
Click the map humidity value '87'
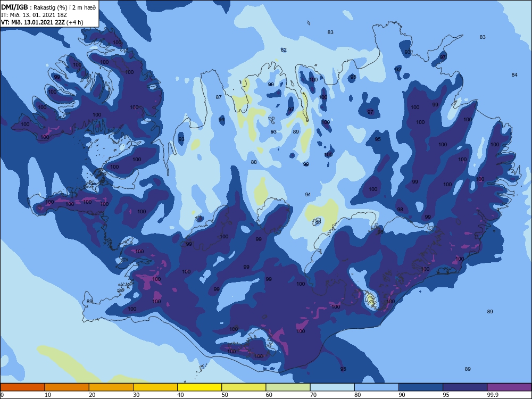click(219, 97)
